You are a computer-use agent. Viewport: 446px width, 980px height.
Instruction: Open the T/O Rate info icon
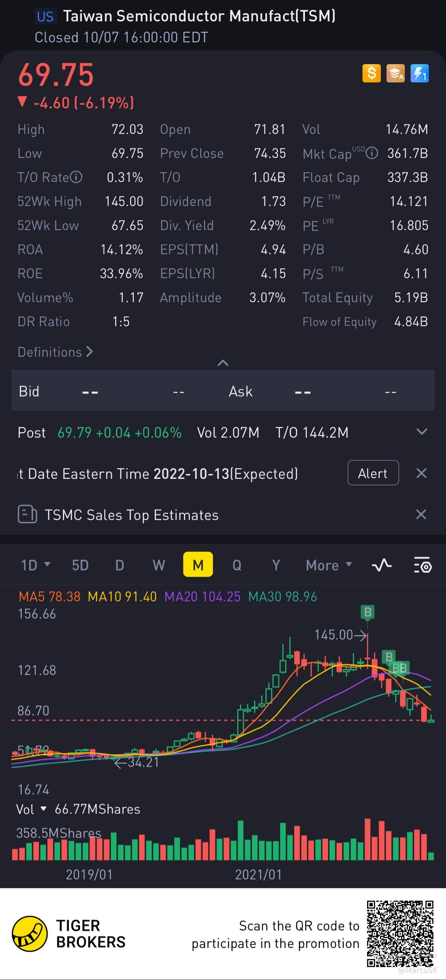(x=76, y=177)
